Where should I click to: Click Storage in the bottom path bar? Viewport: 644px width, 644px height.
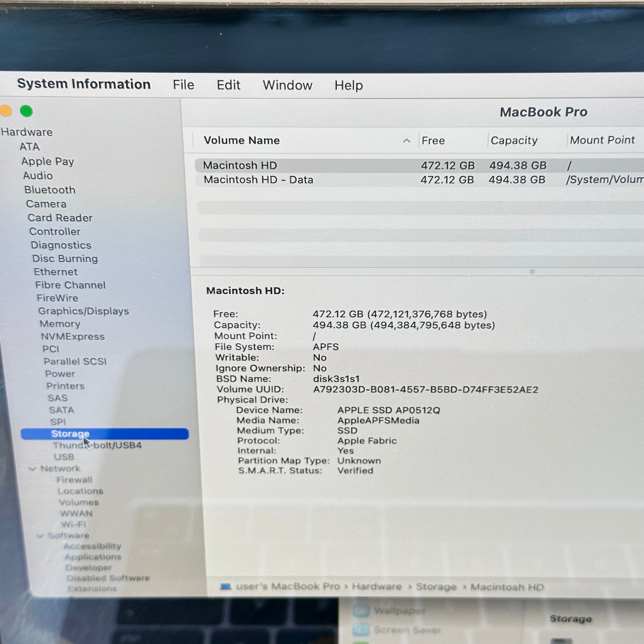(x=436, y=587)
